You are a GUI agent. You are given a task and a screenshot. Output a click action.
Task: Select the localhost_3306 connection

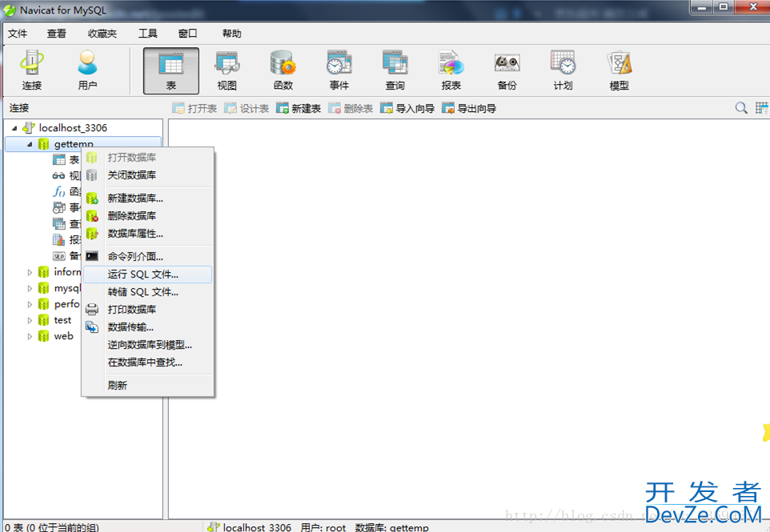pos(73,128)
